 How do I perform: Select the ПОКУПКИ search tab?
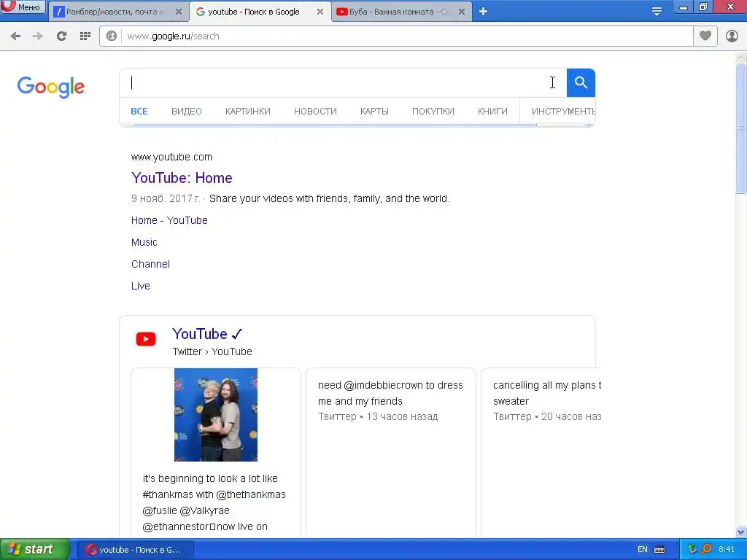[433, 112]
